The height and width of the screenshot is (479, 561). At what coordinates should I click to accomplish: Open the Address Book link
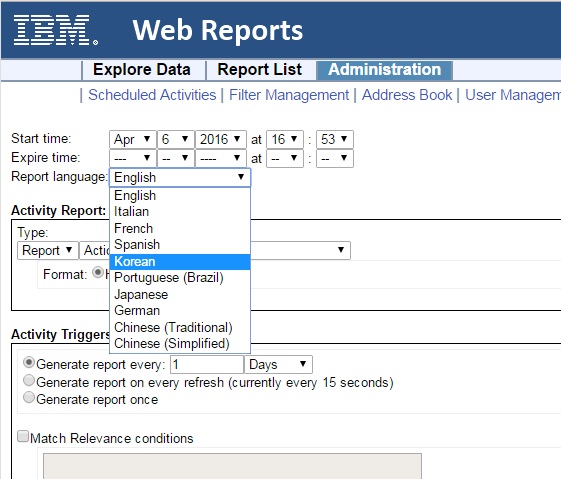(x=407, y=95)
